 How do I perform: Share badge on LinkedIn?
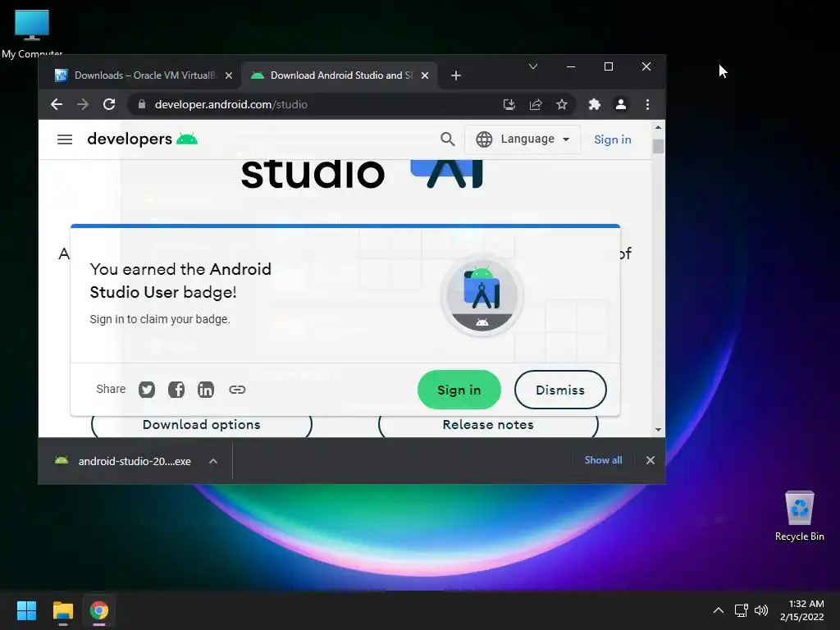coord(206,390)
